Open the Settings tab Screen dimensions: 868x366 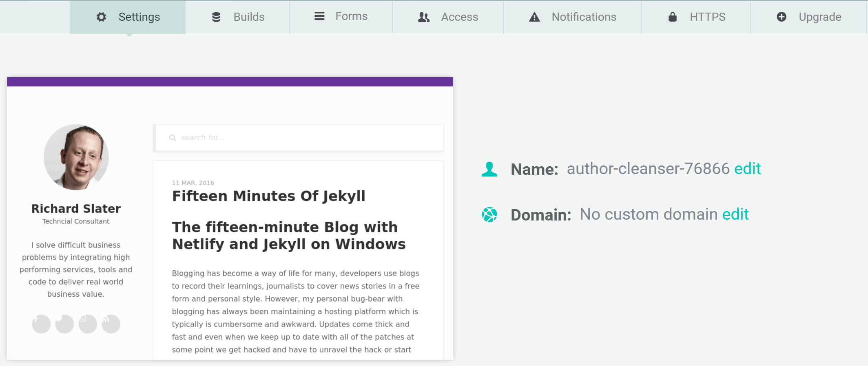pyautogui.click(x=128, y=17)
